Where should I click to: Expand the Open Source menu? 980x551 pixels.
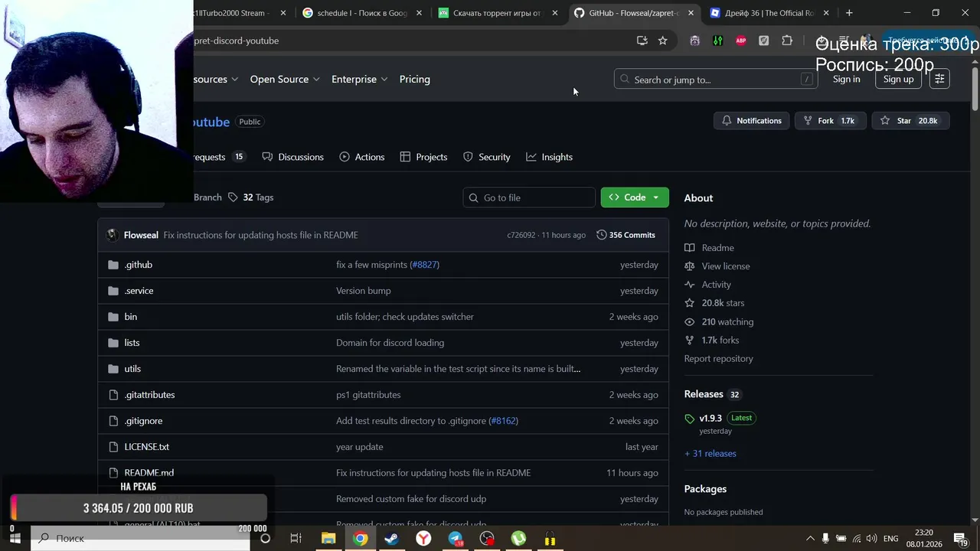tap(284, 79)
